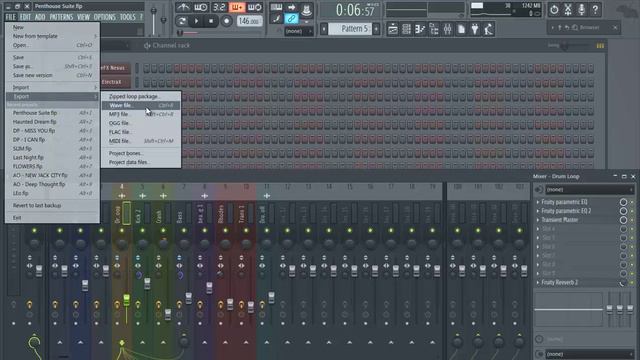Open the (none) snap selector under toolbar

[299, 31]
